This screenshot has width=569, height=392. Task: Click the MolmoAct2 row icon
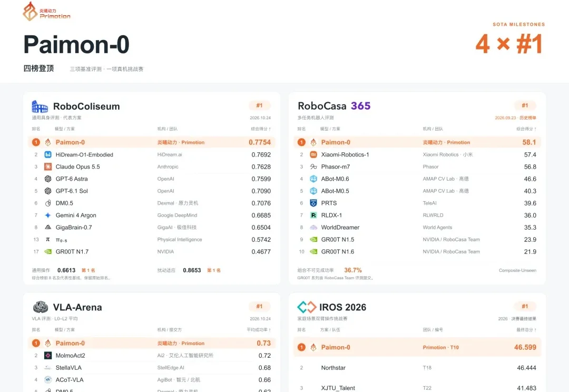click(x=48, y=356)
